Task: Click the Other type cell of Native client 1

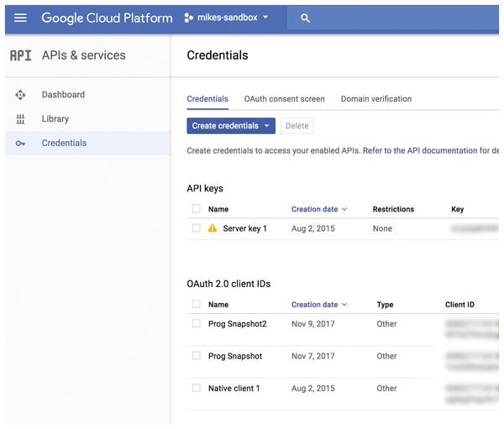Action: (x=386, y=388)
